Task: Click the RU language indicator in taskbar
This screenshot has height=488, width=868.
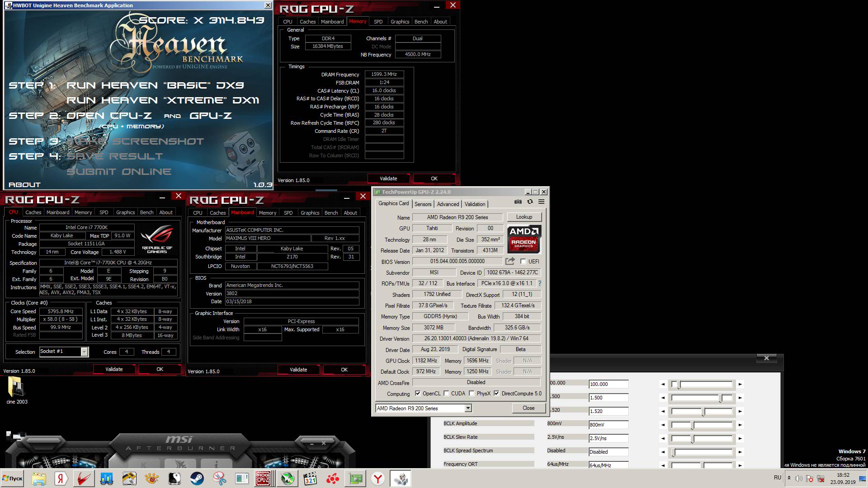Action: click(x=778, y=478)
